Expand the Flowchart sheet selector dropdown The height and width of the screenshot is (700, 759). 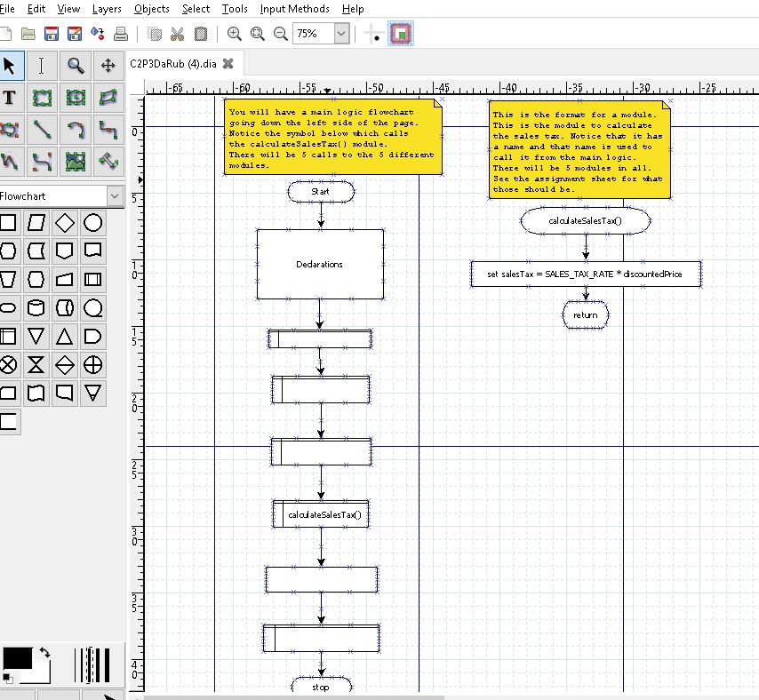click(x=115, y=195)
